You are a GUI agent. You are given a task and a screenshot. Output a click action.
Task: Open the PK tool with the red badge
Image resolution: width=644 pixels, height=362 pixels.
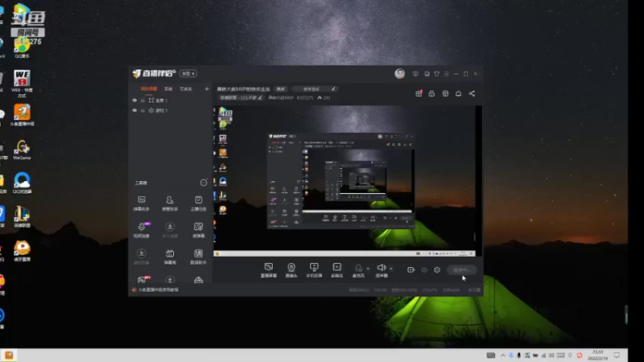click(x=143, y=279)
